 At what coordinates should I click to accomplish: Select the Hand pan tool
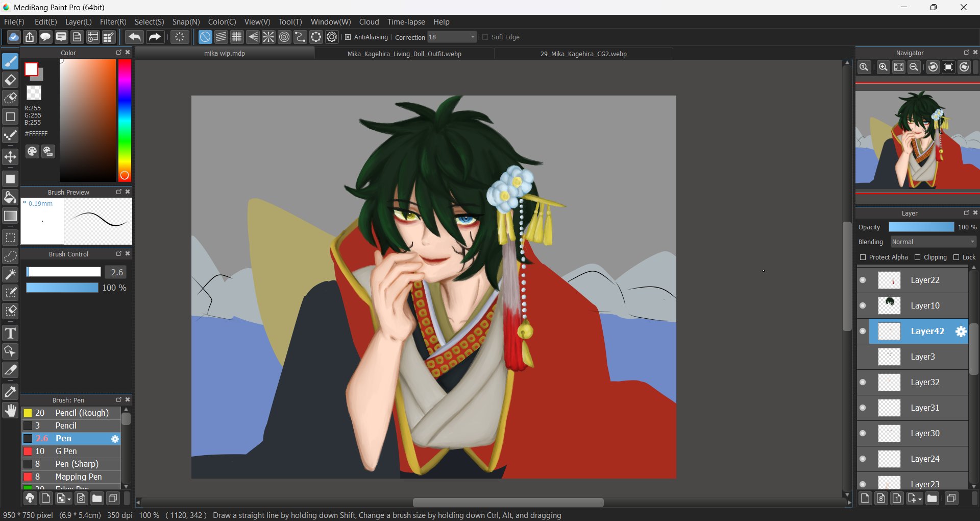tap(10, 411)
